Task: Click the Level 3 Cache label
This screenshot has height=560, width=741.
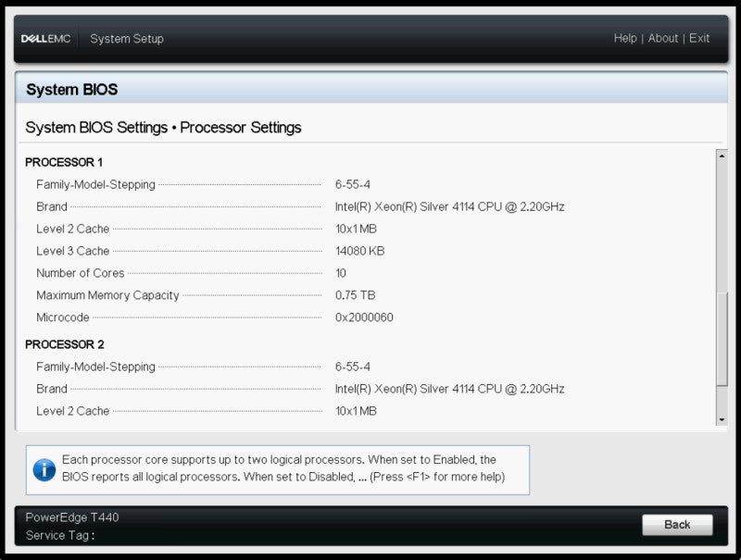Action: click(73, 251)
